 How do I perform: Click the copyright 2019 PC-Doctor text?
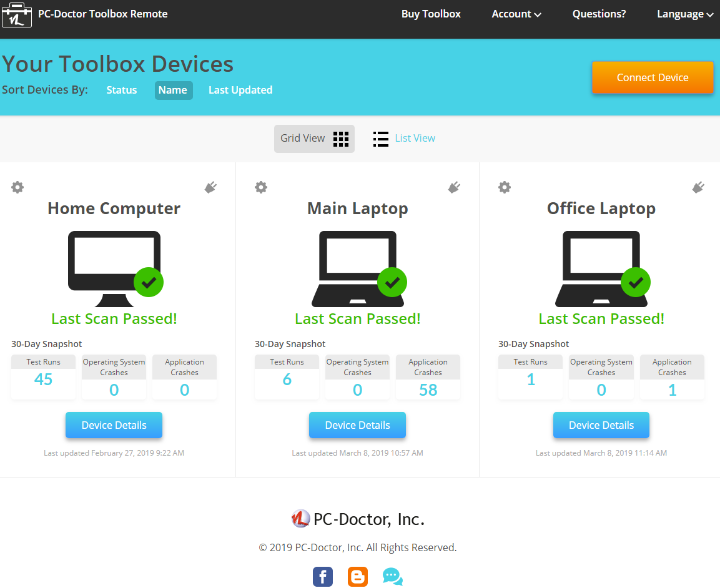(358, 547)
